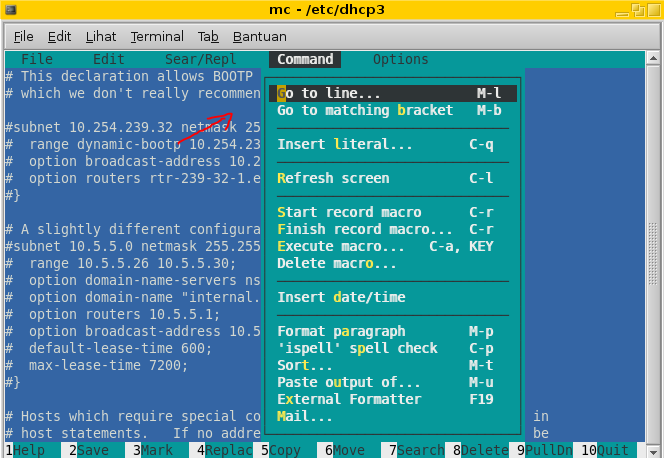Click 'option domain-name "internal.' line
Image resolution: width=664 pixels, height=458 pixels.
(133, 297)
